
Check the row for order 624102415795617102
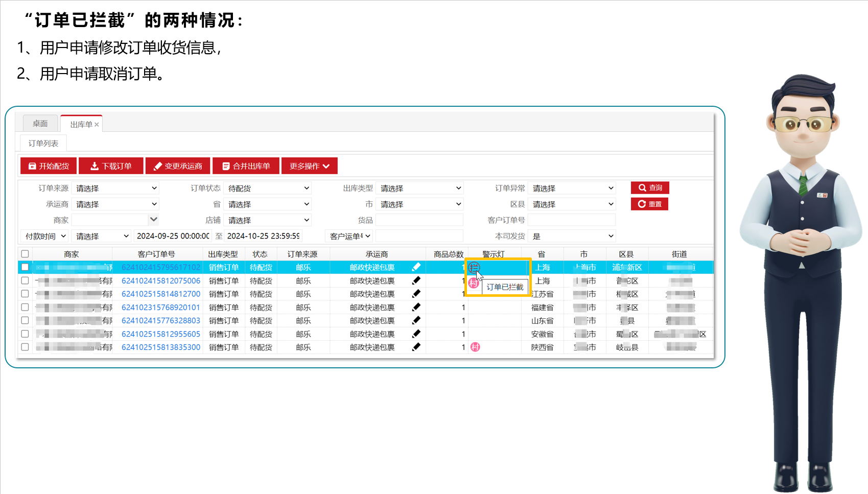[25, 267]
